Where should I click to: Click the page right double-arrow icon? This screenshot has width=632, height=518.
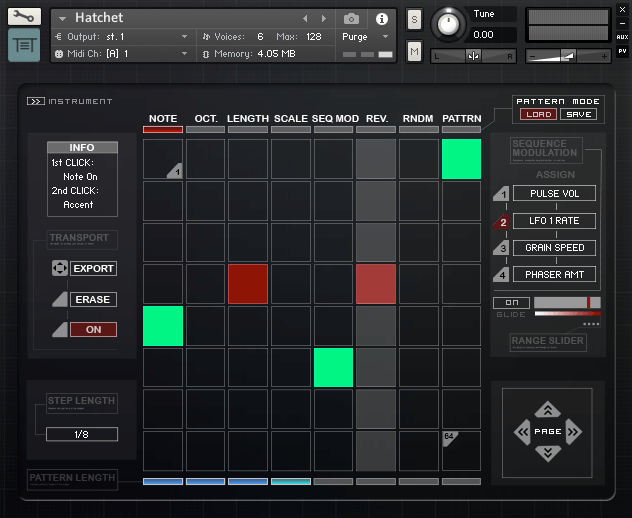pos(573,432)
